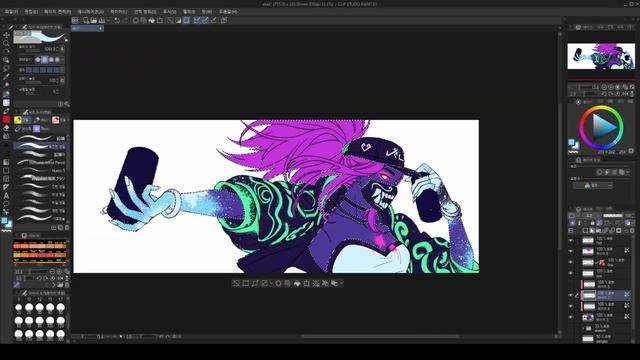Select the Eraser tool in left toolbox
The width and height of the screenshot is (640, 360).
(x=6, y=128)
